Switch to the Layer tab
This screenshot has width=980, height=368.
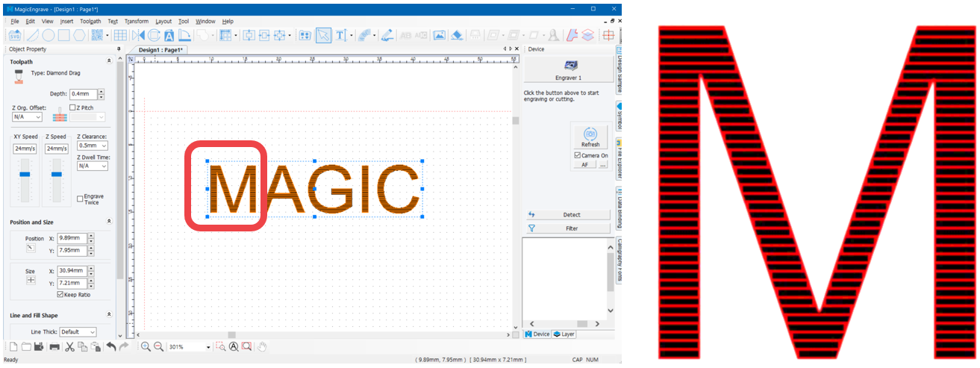(x=564, y=334)
